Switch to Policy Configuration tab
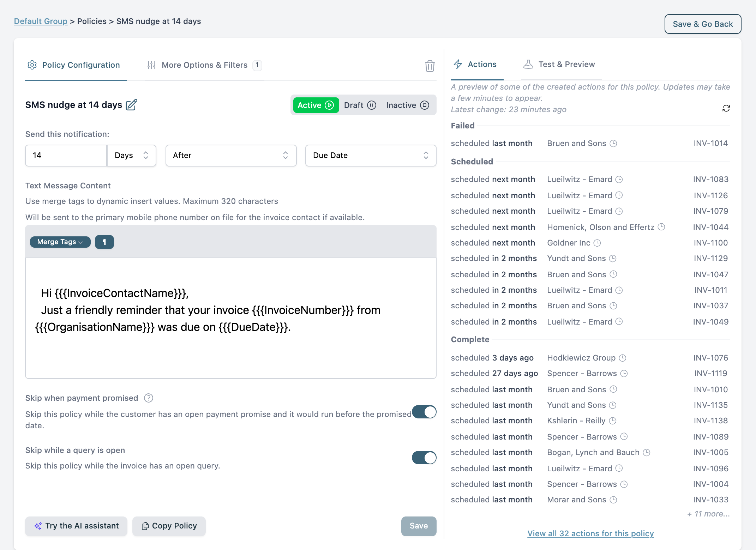The width and height of the screenshot is (756, 550). (x=76, y=65)
